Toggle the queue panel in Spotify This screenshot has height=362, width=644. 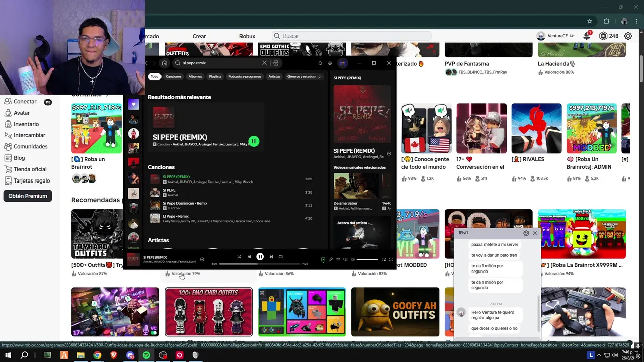[x=338, y=260]
